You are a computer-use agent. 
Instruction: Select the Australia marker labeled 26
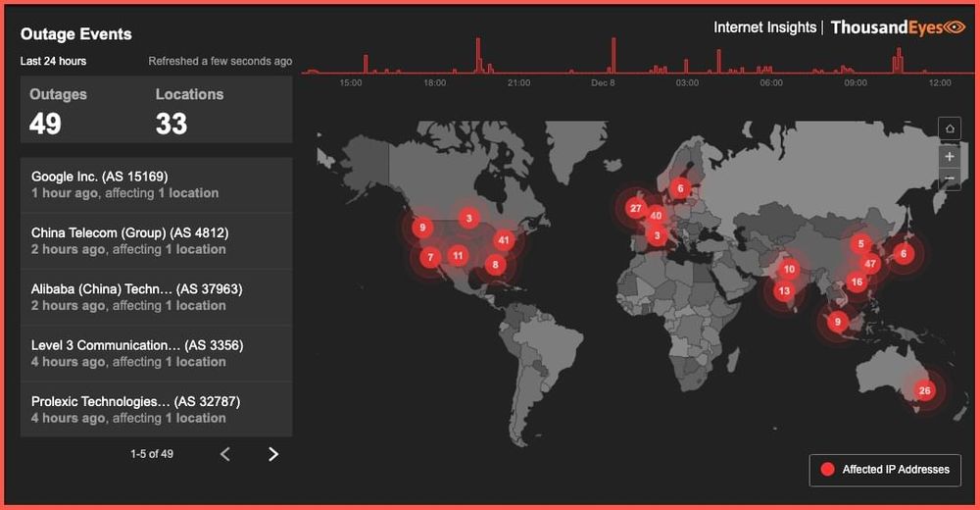point(924,390)
